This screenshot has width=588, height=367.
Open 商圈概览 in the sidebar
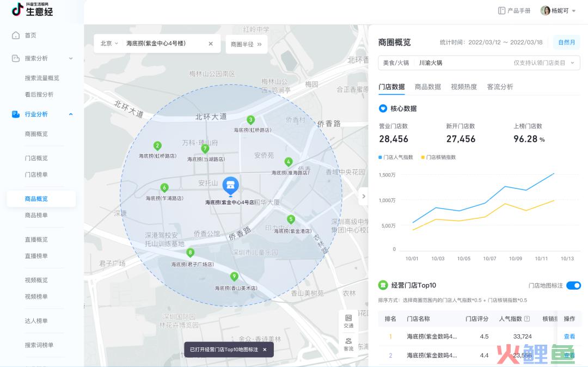(x=36, y=134)
